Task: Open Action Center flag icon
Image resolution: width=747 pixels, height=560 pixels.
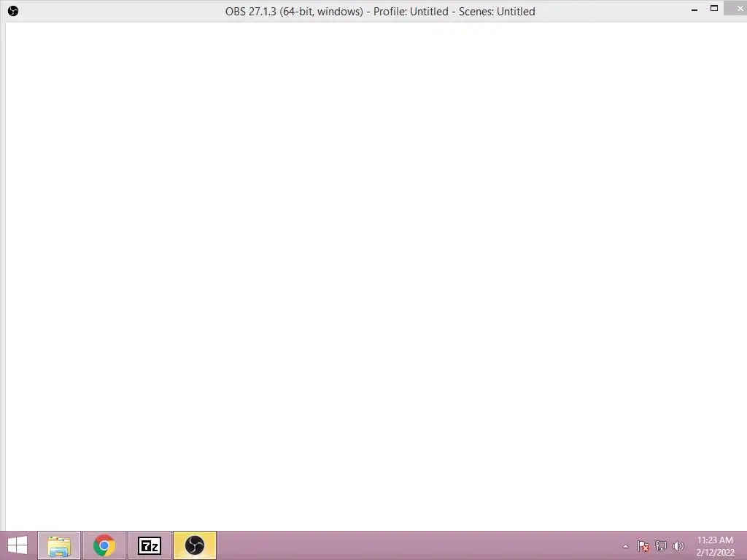Action: click(x=643, y=546)
